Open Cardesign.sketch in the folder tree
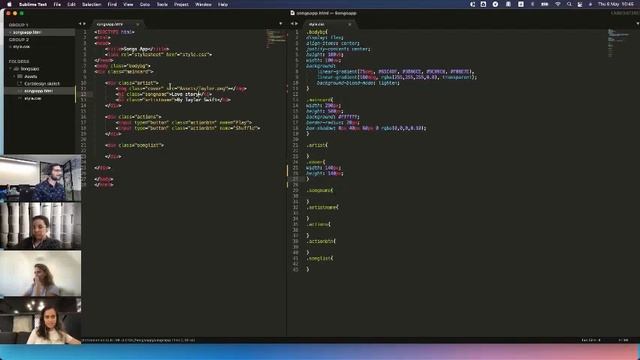Viewport: 640px width, 360px height. tap(42, 84)
